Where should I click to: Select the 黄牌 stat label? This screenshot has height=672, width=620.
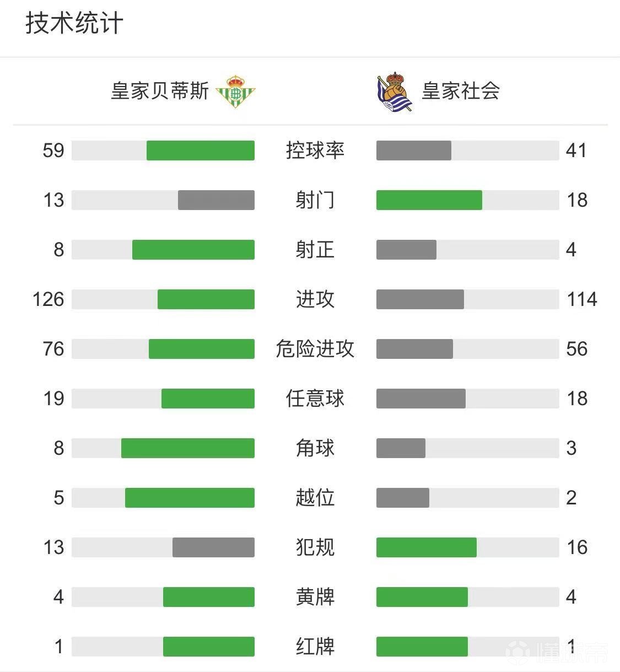coord(315,597)
